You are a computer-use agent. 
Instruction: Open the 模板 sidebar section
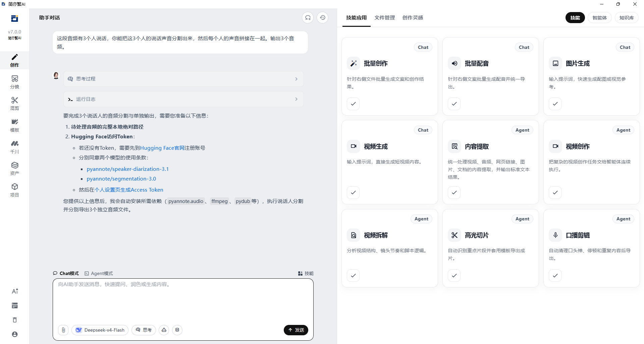pyautogui.click(x=14, y=125)
